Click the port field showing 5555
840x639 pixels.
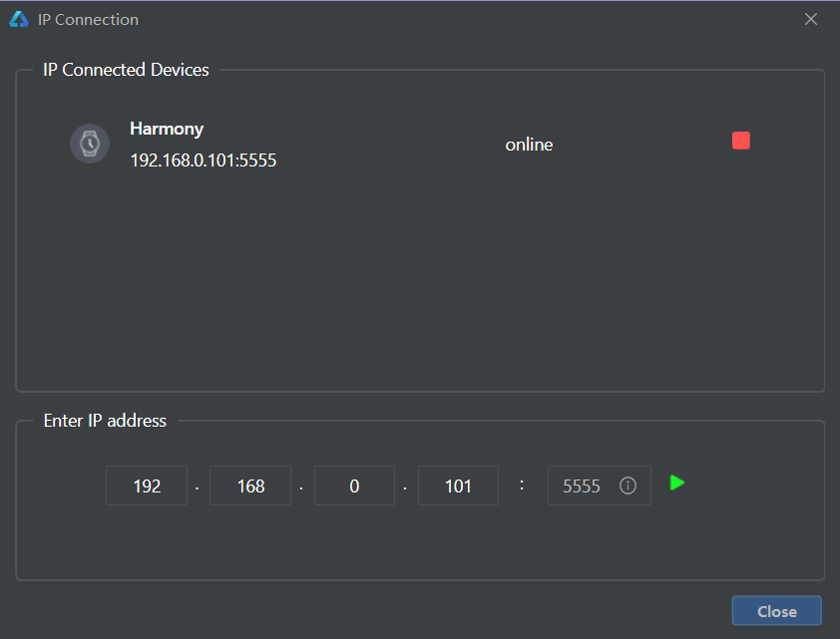[x=600, y=485]
